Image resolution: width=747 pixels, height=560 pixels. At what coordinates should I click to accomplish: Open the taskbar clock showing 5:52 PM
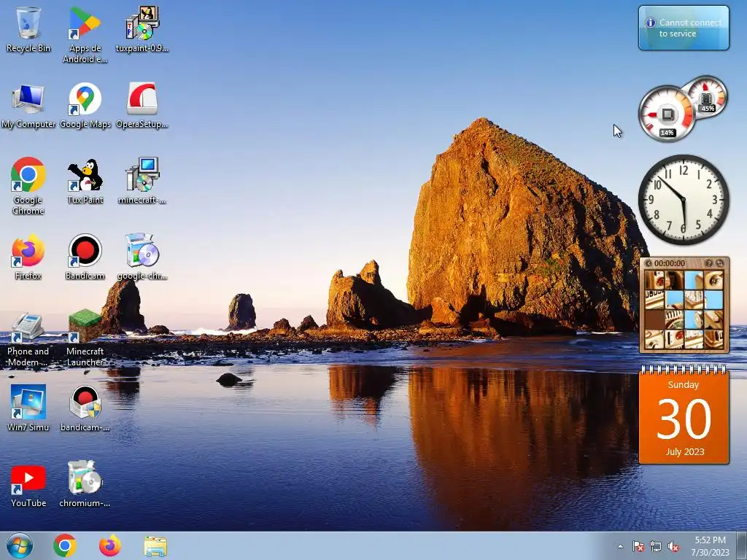click(710, 546)
